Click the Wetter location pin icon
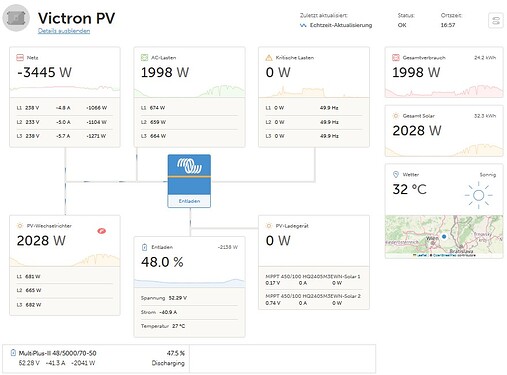The image size is (507, 375). click(396, 174)
